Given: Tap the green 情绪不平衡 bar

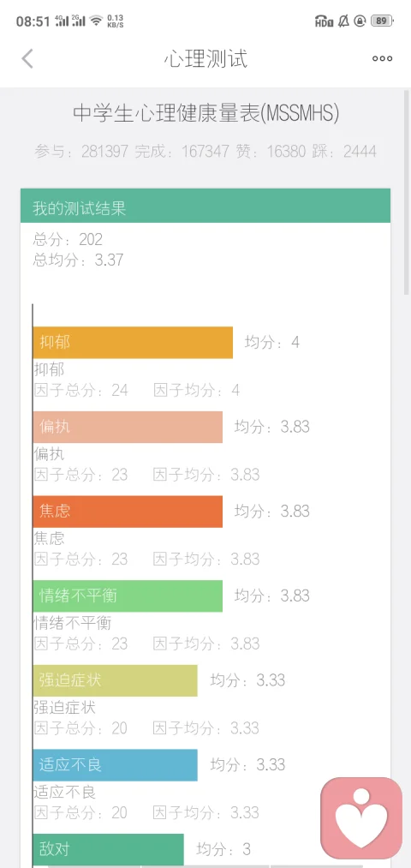Looking at the screenshot, I should (x=128, y=596).
